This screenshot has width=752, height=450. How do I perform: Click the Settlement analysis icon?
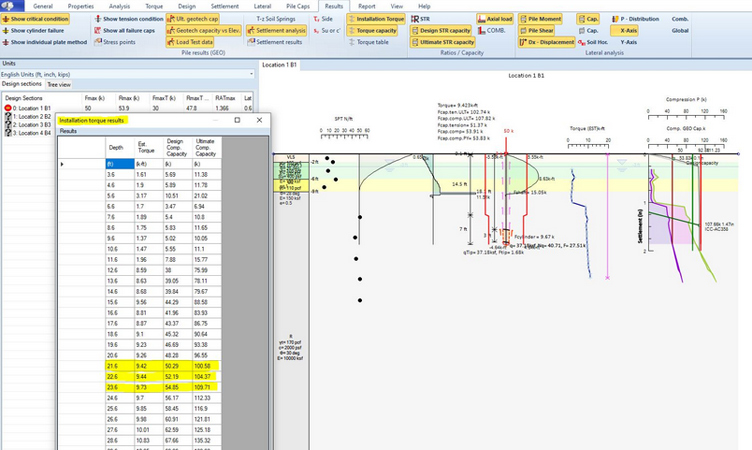[253, 31]
